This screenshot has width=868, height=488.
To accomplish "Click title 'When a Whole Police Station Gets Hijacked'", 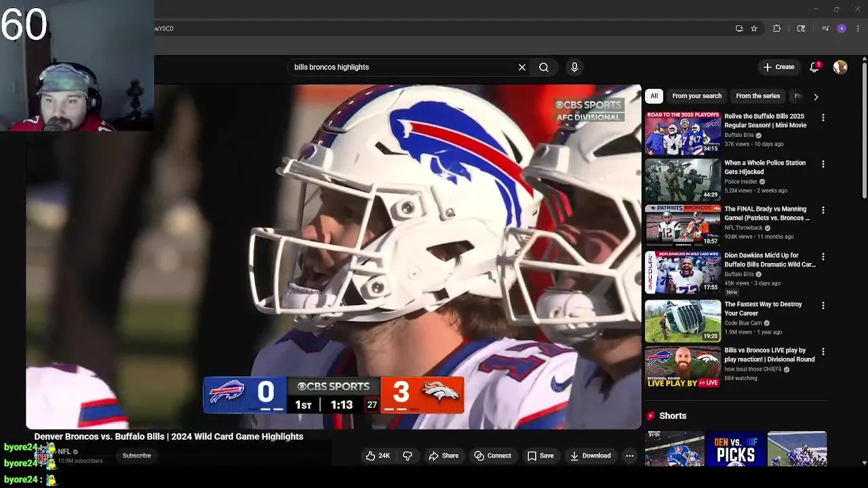I will pyautogui.click(x=765, y=167).
